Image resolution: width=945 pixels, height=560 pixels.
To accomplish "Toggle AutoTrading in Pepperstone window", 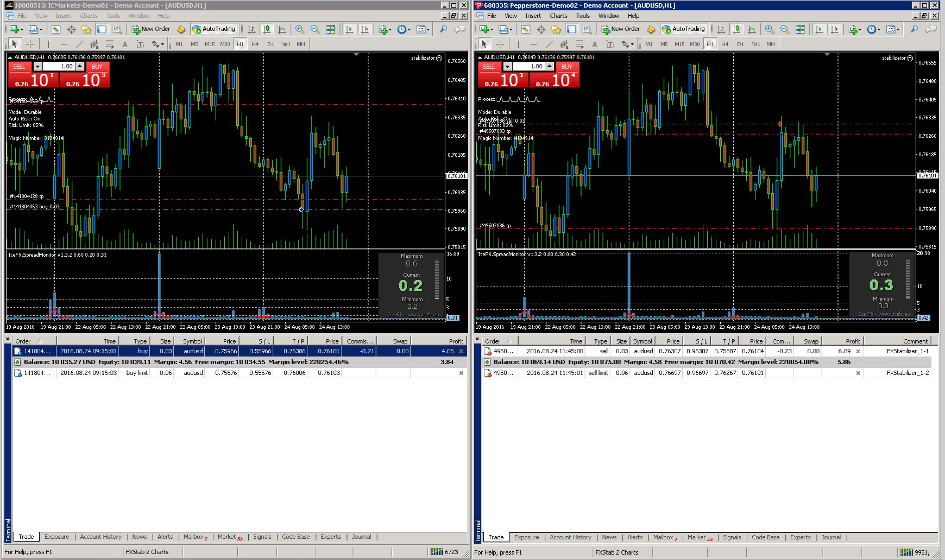I will pos(683,29).
